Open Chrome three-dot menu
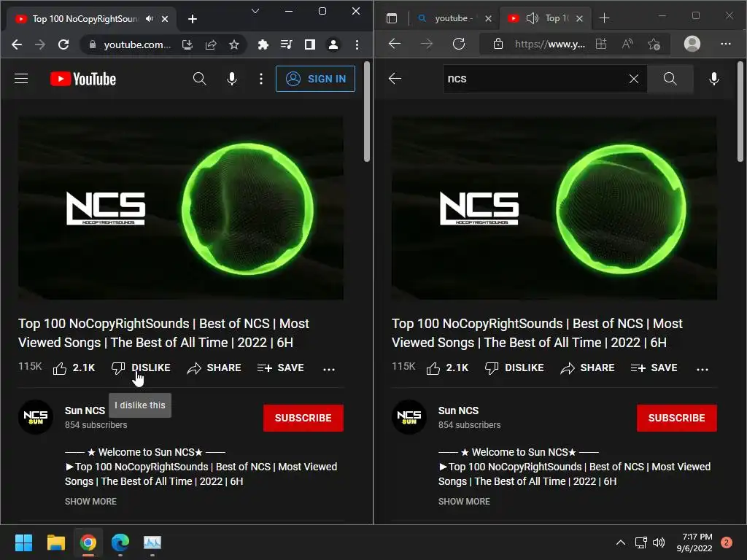Image resolution: width=747 pixels, height=560 pixels. (357, 44)
